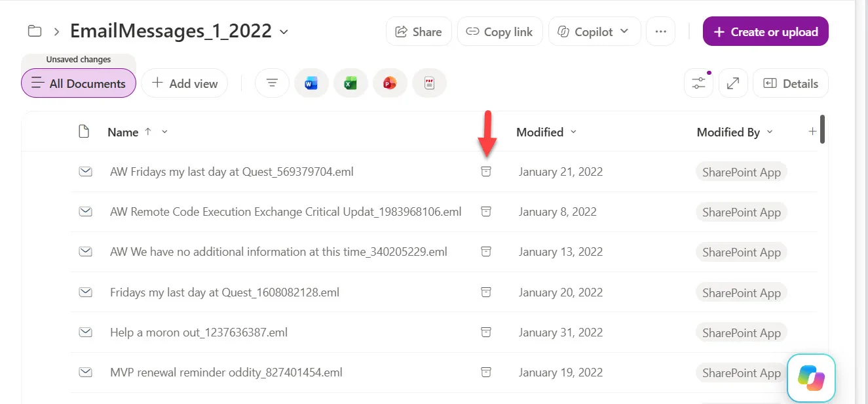Click Create or upload
Viewport: 868px width, 404px height.
(765, 31)
